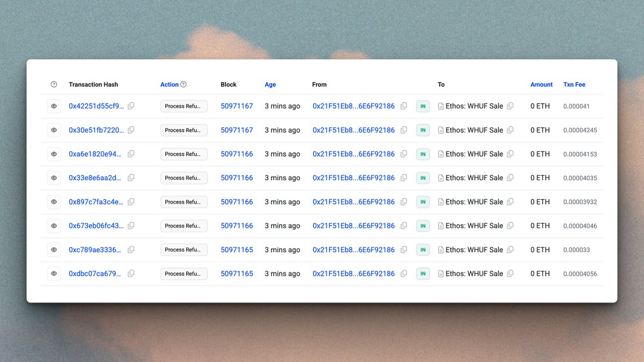Toggle preview eye for transaction 0x673eb06fc43…
The width and height of the screenshot is (644, 362).
54,226
